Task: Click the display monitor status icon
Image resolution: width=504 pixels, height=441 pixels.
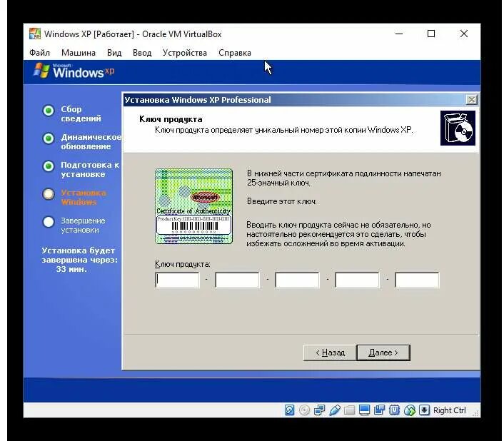Action: pyautogui.click(x=365, y=410)
